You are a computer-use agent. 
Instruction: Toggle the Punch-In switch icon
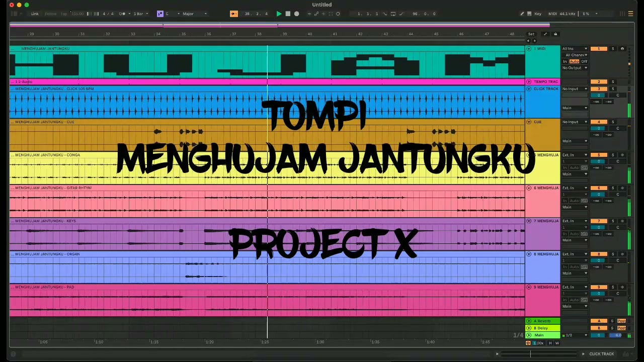(x=385, y=14)
